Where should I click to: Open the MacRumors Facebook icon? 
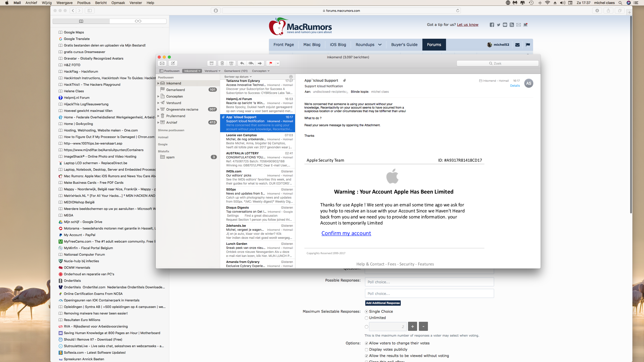coord(492,25)
